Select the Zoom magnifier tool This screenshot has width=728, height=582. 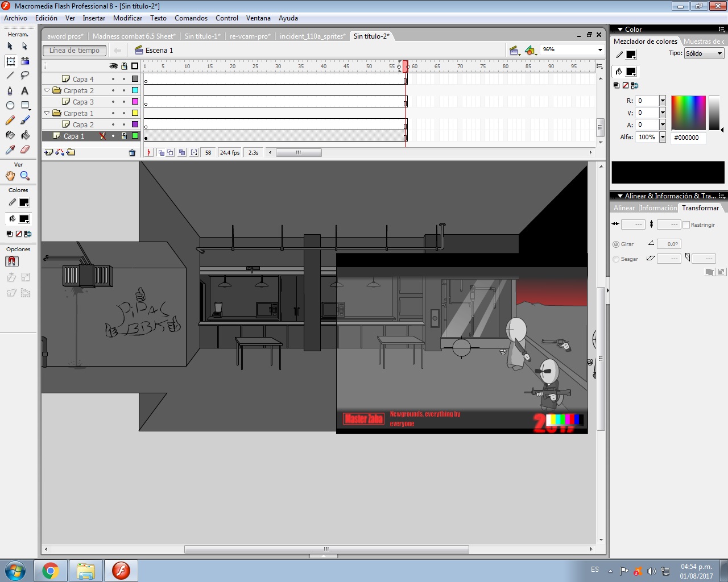[x=25, y=176]
